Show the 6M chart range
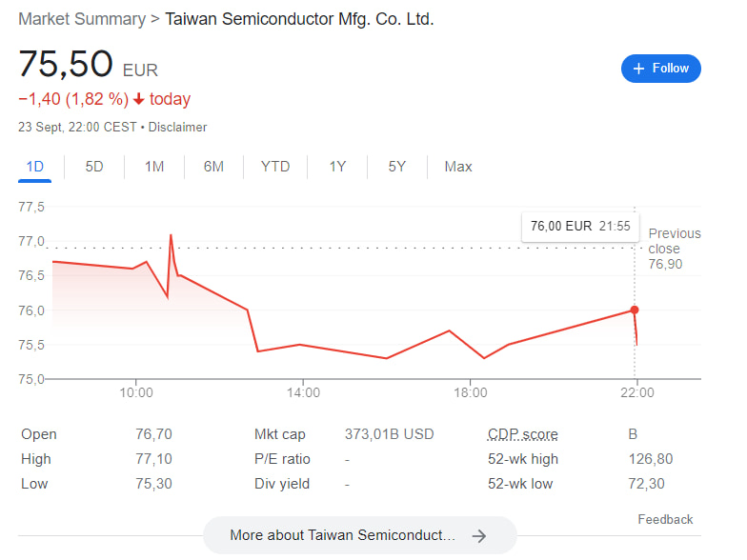 pyautogui.click(x=213, y=167)
